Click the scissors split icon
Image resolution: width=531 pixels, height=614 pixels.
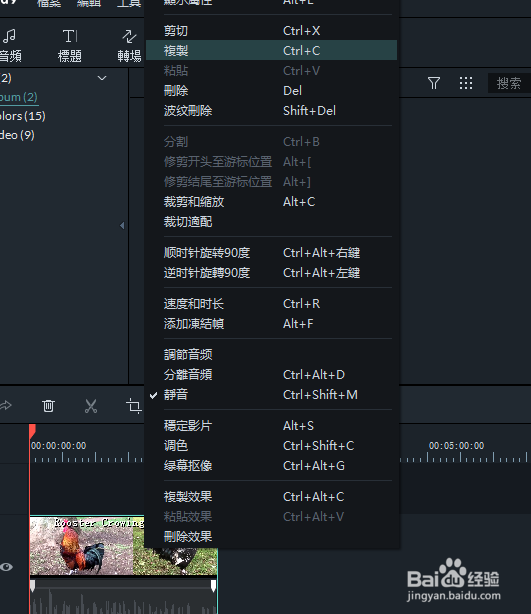coord(91,406)
